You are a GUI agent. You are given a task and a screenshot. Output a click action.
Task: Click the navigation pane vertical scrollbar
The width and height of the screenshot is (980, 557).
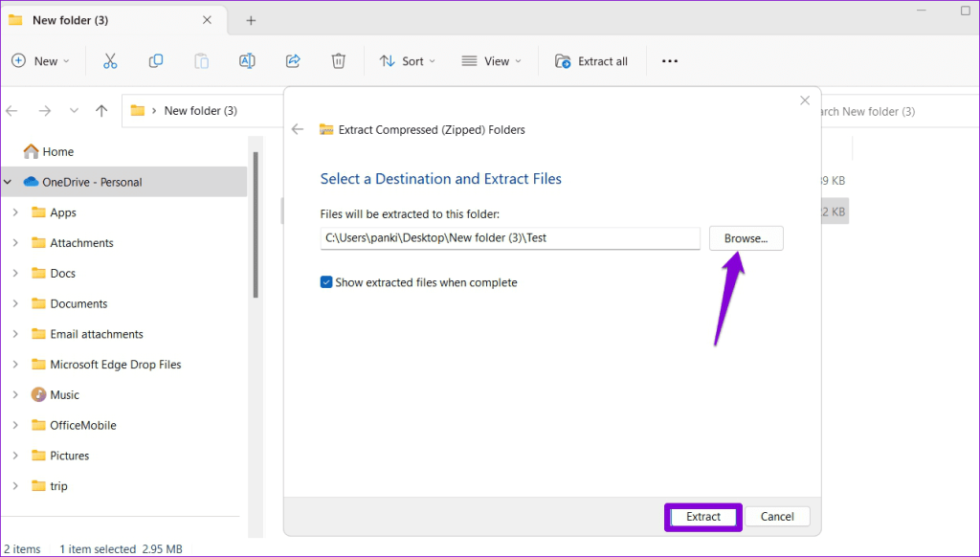pyautogui.click(x=256, y=225)
